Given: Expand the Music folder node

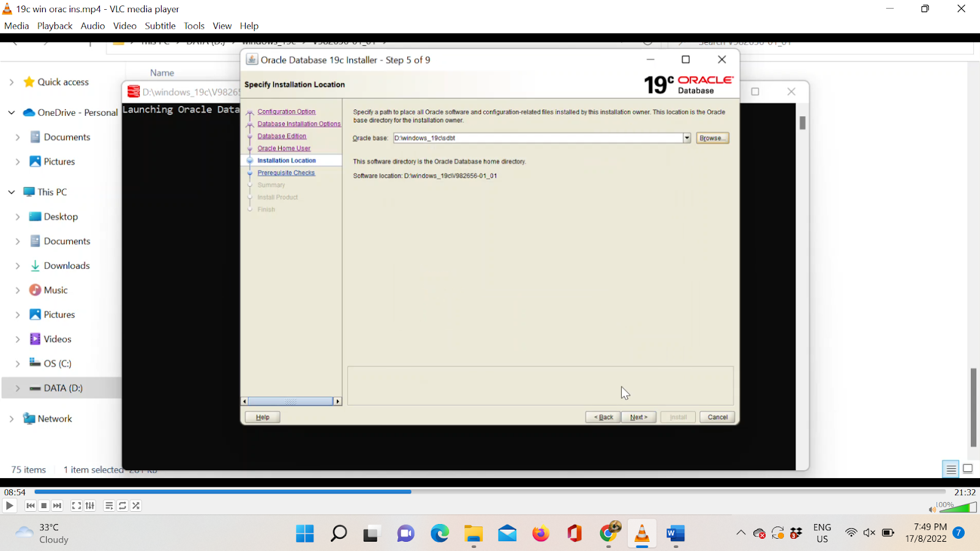Looking at the screenshot, I should (x=17, y=290).
